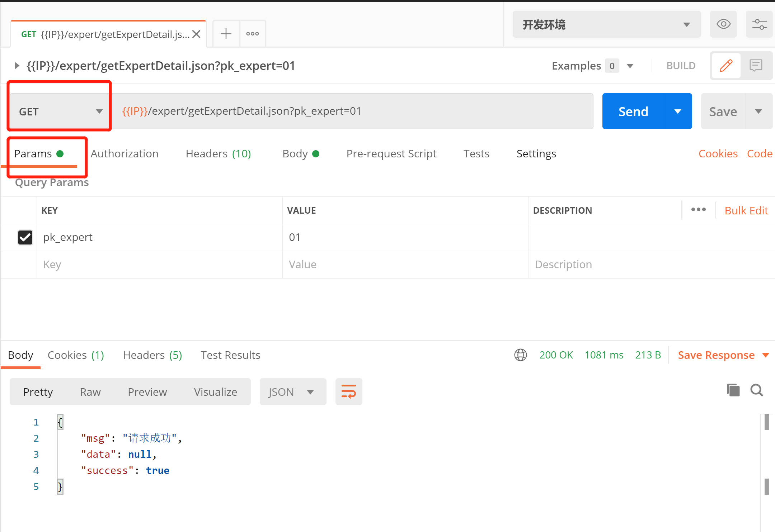775x532 pixels.
Task: Uncheck the pk_expert parameter checkbox
Action: tap(25, 237)
